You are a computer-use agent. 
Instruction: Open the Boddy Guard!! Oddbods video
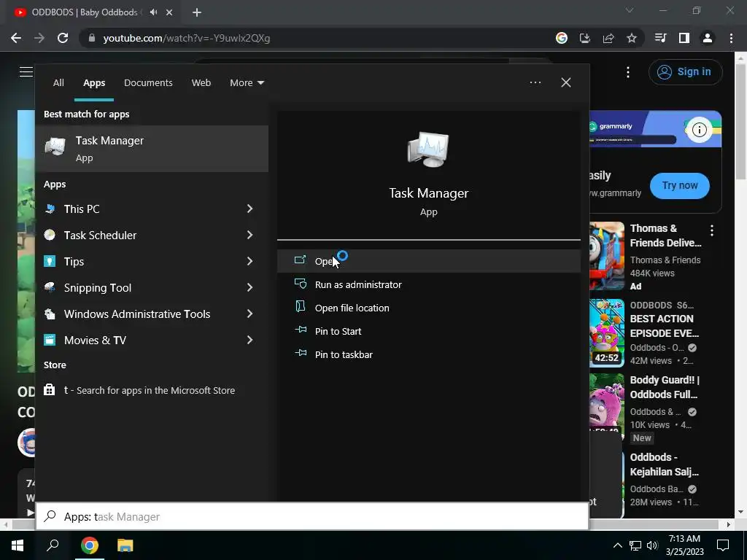point(665,387)
